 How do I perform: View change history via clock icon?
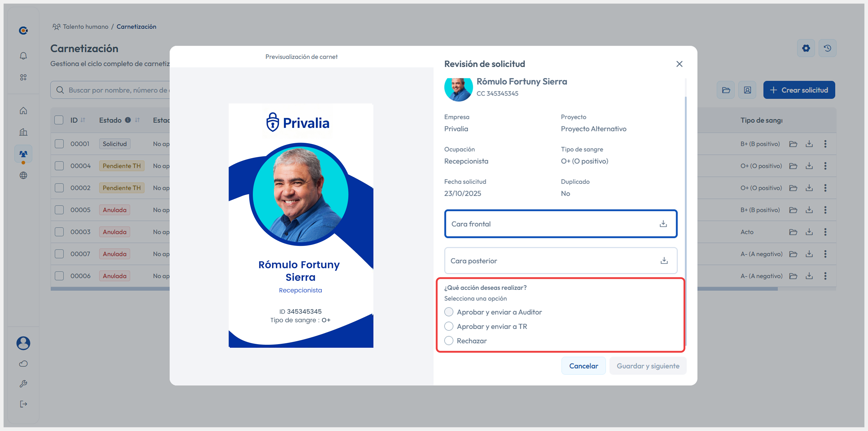(828, 48)
